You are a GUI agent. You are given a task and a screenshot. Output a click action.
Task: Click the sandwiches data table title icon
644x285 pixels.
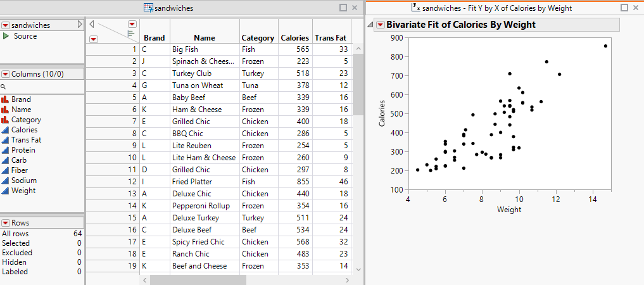[x=149, y=8]
